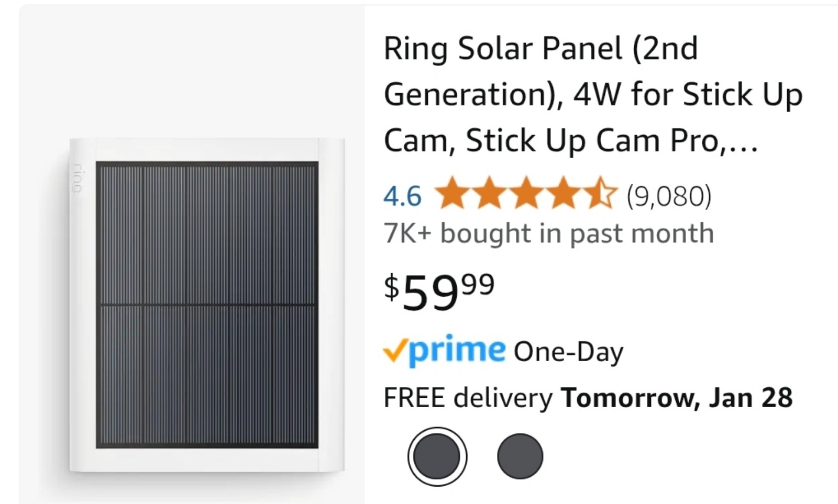The height and width of the screenshot is (504, 838).
Task: Open the Ring Solar Panel (2nd Generation) title
Action: coord(593,94)
